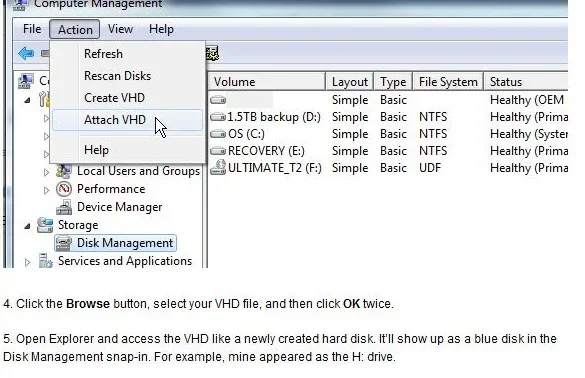
Task: Select Services and Applications tree item
Action: (125, 261)
